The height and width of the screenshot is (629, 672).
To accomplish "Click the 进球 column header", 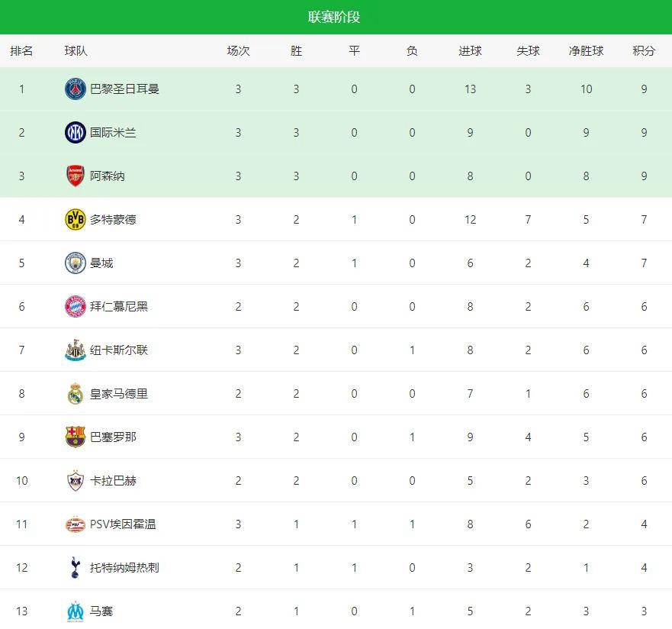I will pos(470,51).
